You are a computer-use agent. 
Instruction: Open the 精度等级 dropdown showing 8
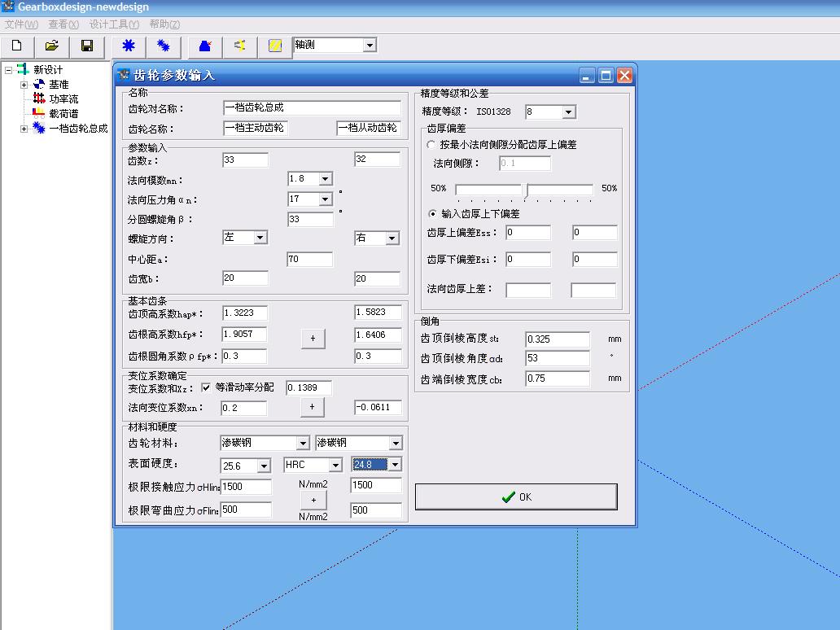[x=569, y=112]
